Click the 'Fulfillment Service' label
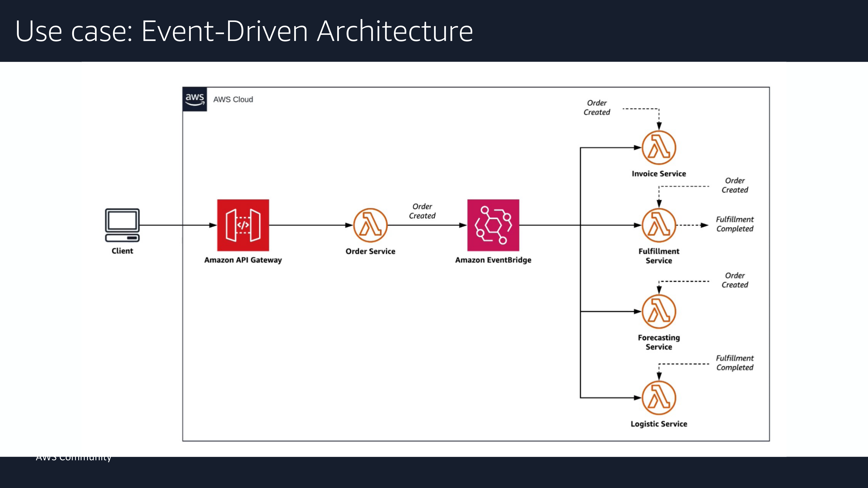This screenshot has width=868, height=488. (x=659, y=256)
